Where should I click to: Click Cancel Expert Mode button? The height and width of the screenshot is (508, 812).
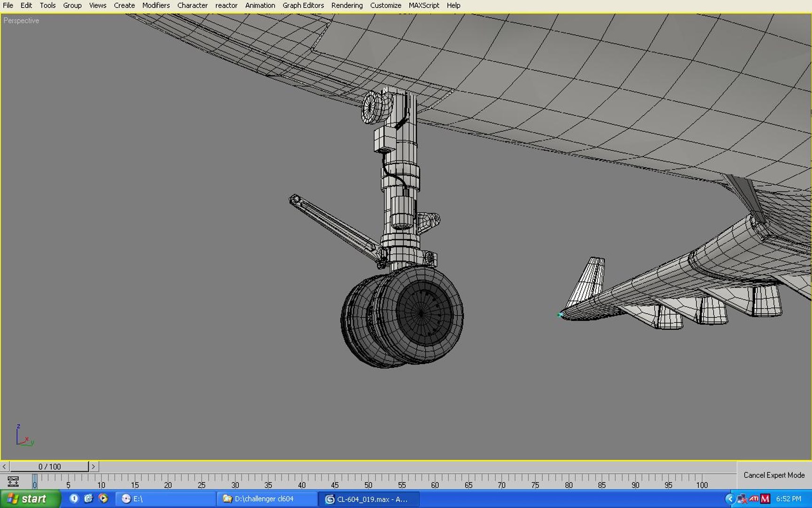tap(774, 475)
